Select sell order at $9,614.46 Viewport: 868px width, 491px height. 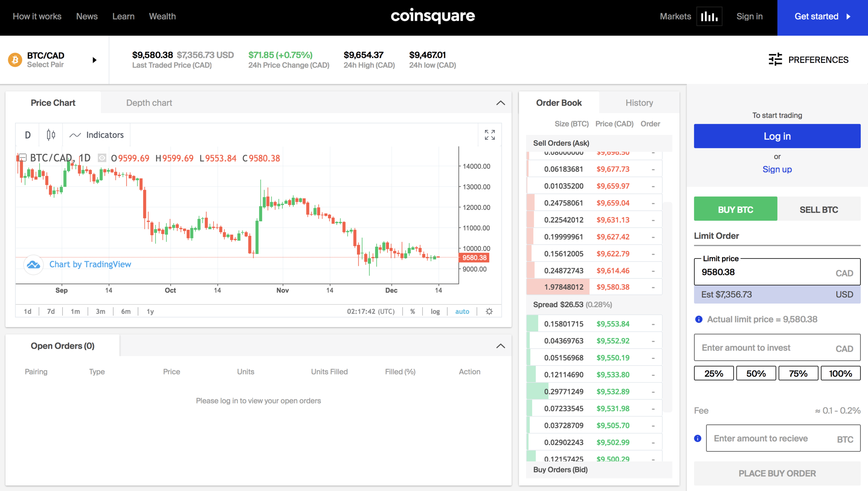[594, 270]
